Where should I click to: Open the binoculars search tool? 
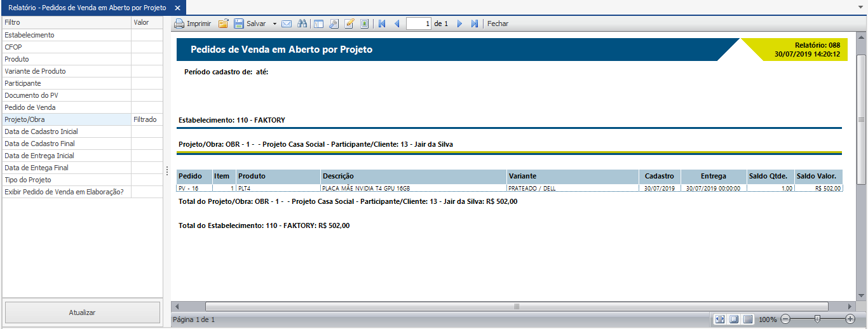click(x=302, y=23)
